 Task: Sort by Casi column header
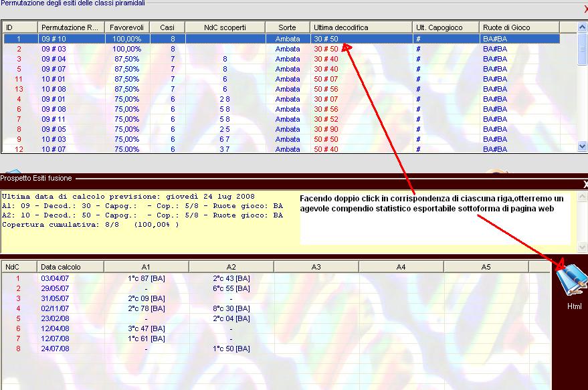click(x=167, y=27)
